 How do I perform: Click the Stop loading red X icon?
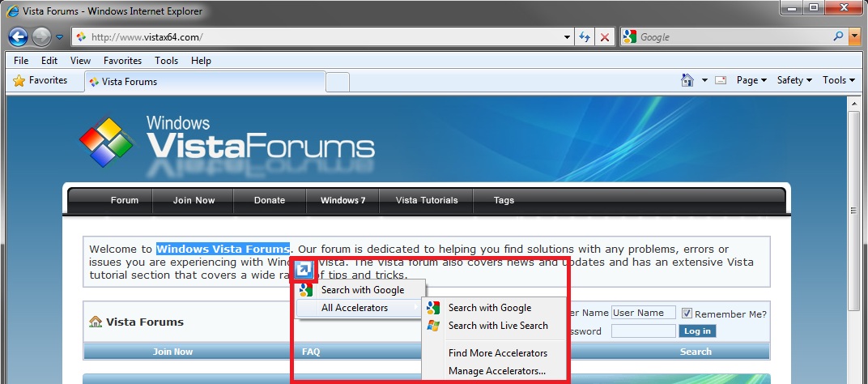[605, 37]
